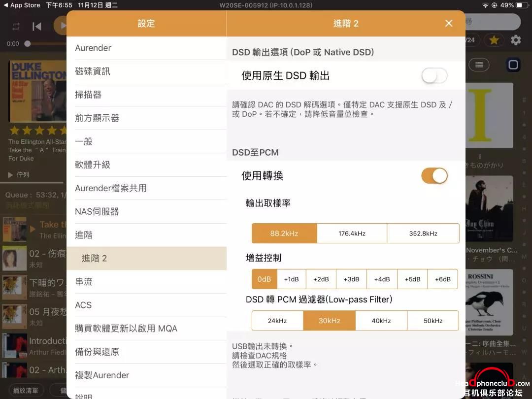The height and width of the screenshot is (399, 532).
Task: Open ACS settings section
Action: coord(147,305)
